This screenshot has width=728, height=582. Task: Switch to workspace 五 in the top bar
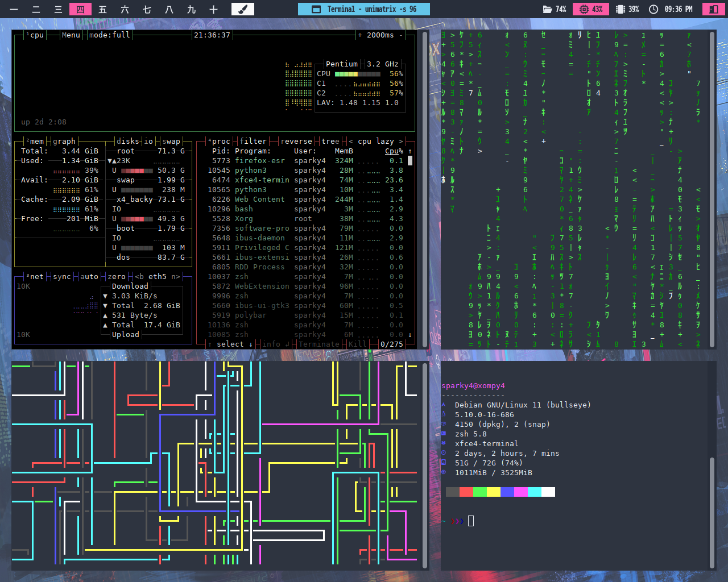[x=102, y=9]
